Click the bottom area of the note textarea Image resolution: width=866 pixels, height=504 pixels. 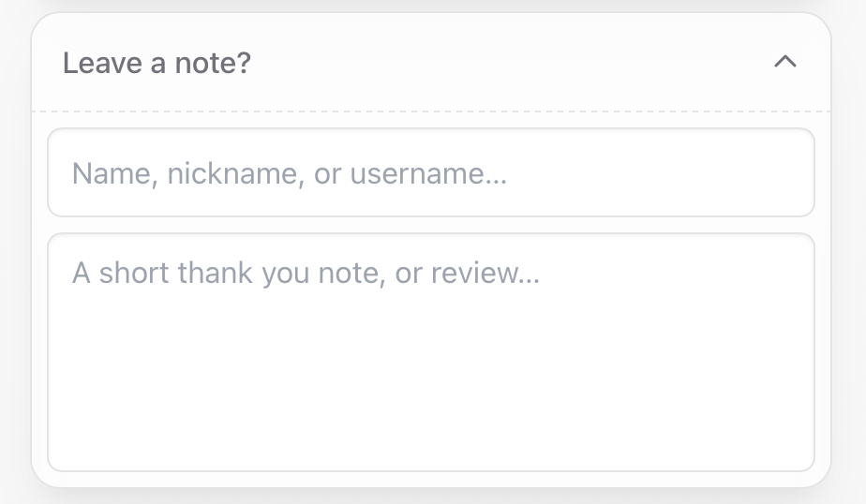pos(431,445)
